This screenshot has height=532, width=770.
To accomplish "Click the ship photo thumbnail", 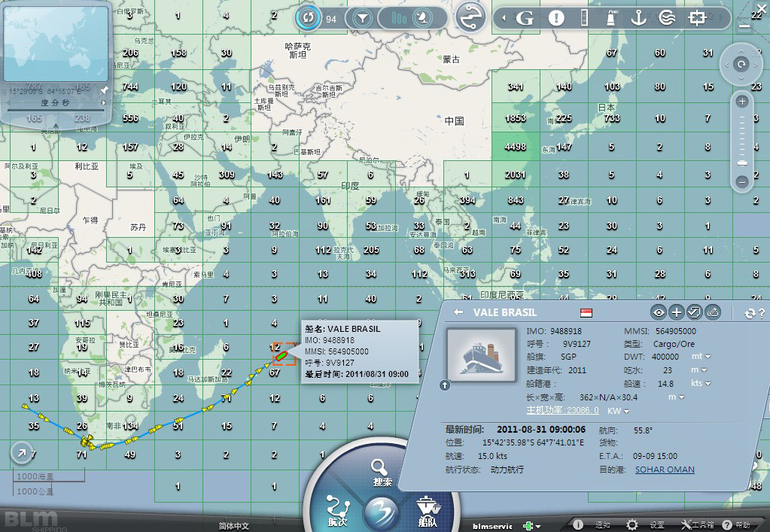I will [481, 355].
